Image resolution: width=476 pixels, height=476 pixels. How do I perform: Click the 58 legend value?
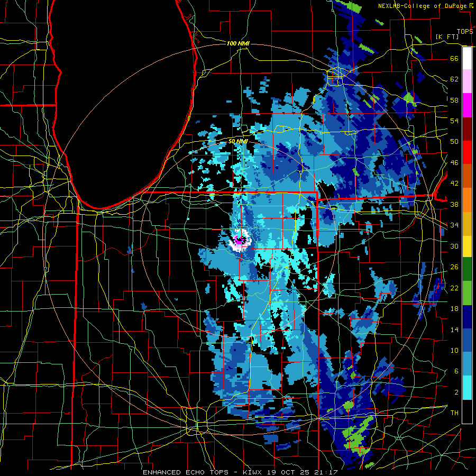454,100
